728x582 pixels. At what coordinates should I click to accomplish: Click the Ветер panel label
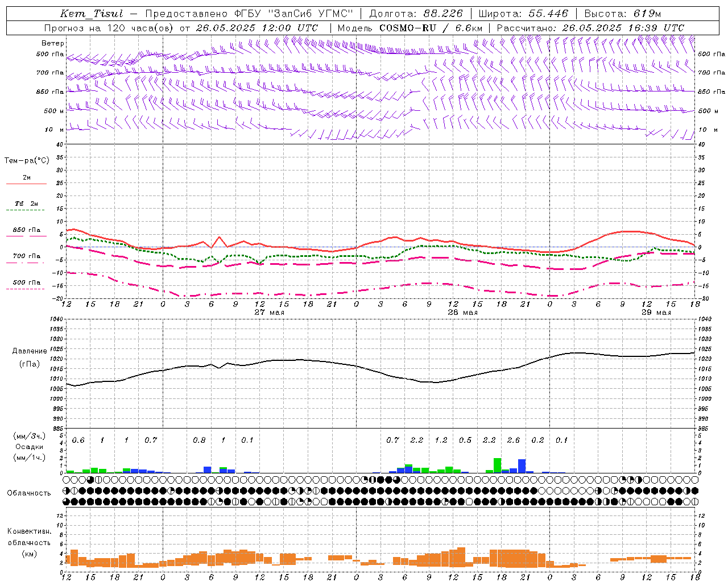[53, 43]
